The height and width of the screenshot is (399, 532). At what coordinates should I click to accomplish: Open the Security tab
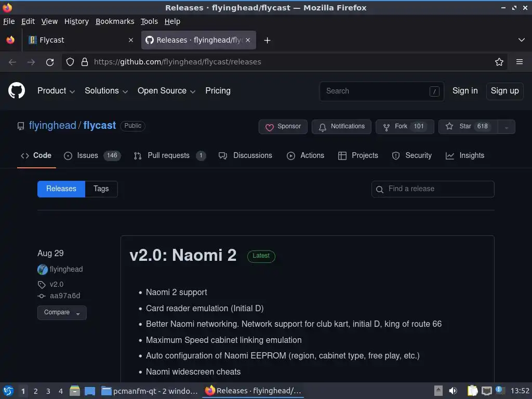pyautogui.click(x=411, y=156)
